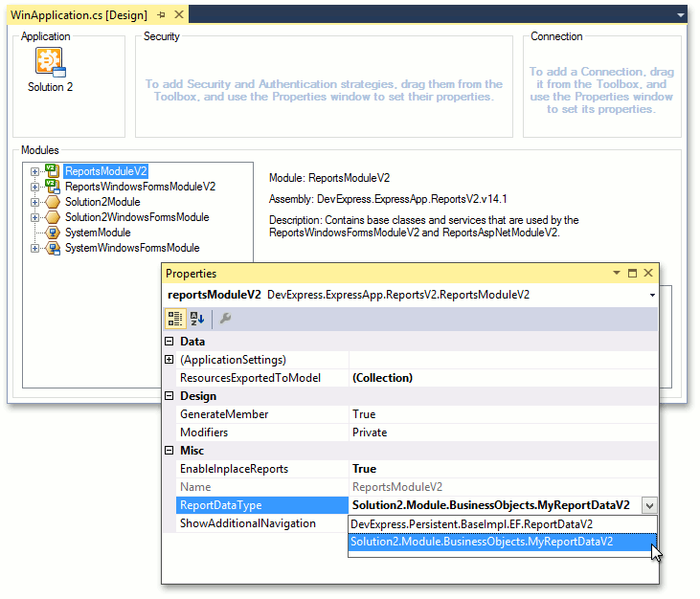This screenshot has width=700, height=599.
Task: Click the Module: ReportsModuleV2 info line
Action: point(329,178)
